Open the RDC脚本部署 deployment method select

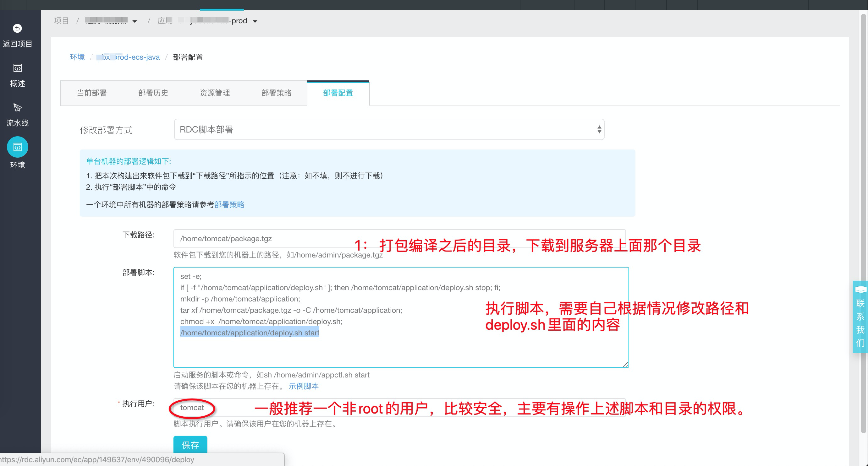coord(389,129)
